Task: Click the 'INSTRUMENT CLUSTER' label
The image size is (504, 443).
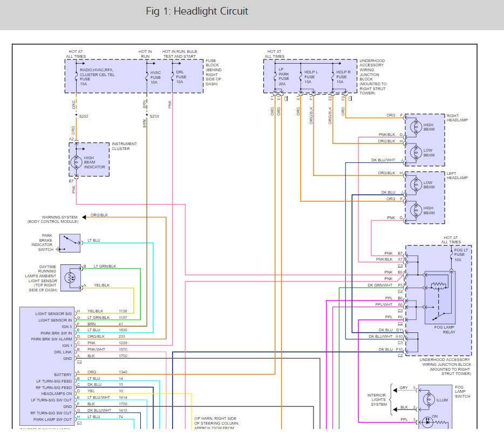Action: 124,146
